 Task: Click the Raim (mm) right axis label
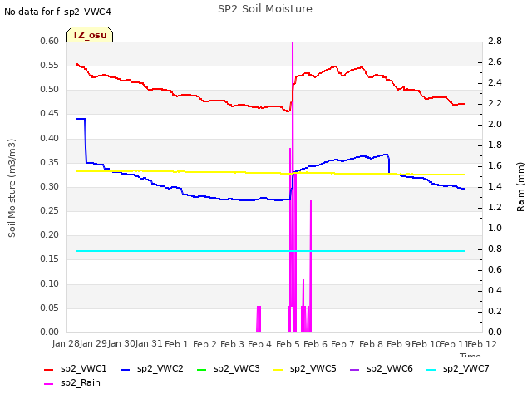point(520,187)
